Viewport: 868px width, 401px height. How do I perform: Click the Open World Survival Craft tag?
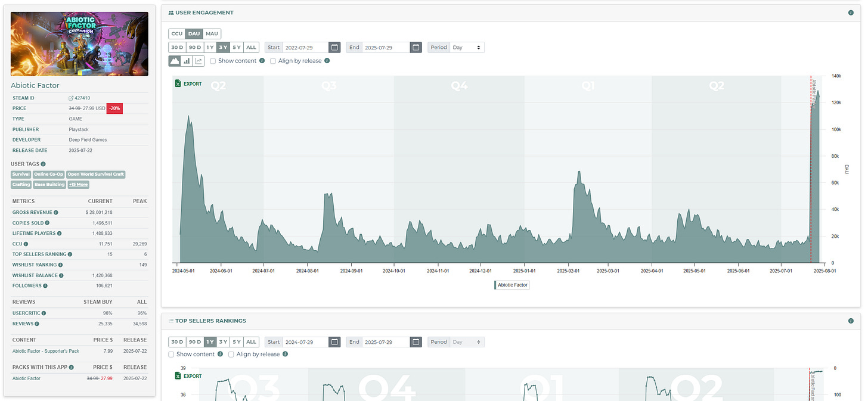coord(96,175)
